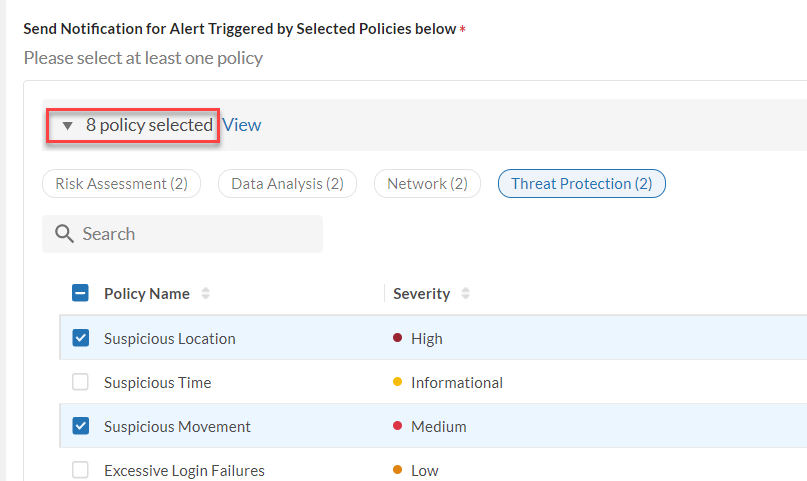Click the Medium severity dot
807x481 pixels.
click(x=398, y=426)
